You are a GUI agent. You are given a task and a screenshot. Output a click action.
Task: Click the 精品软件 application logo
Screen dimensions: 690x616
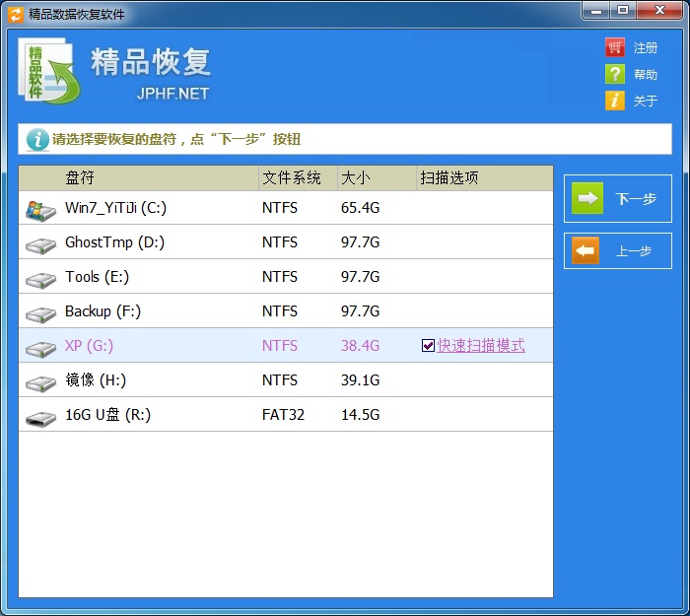point(49,71)
